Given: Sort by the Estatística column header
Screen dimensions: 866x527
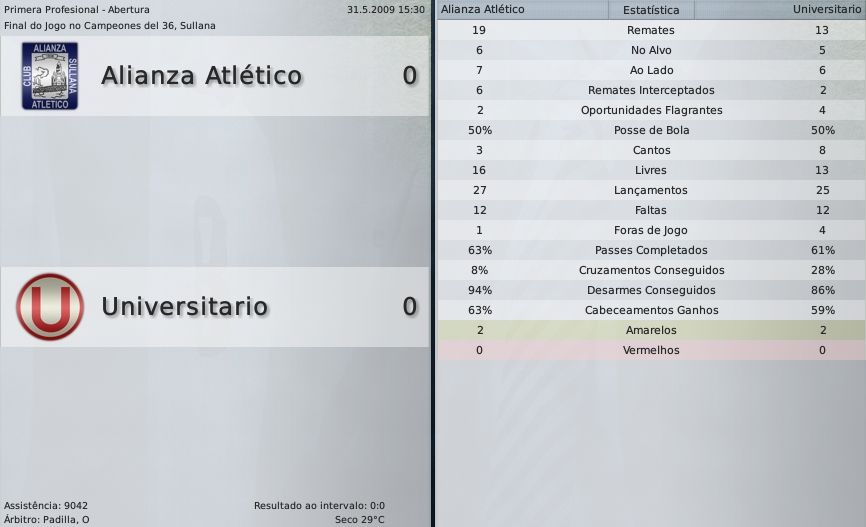Looking at the screenshot, I should coord(650,10).
